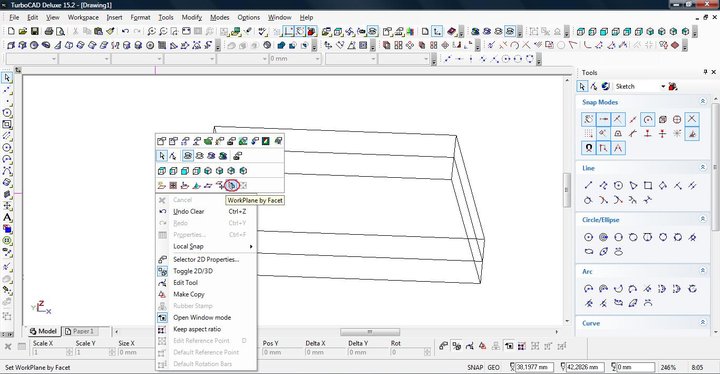
Task: Click the first icon in popup top row
Action: (x=162, y=141)
